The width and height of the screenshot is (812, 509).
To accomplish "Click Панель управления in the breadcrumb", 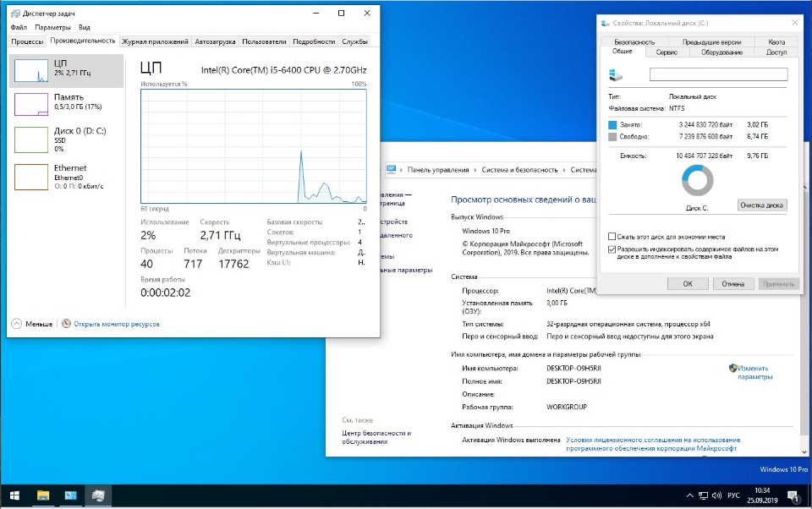I will pos(438,170).
